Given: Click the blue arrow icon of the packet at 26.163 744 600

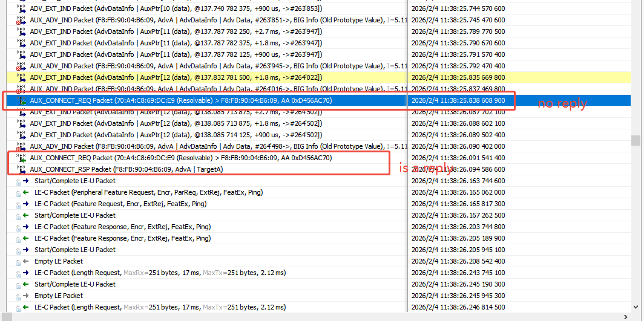Looking at the screenshot, I should tap(26, 181).
